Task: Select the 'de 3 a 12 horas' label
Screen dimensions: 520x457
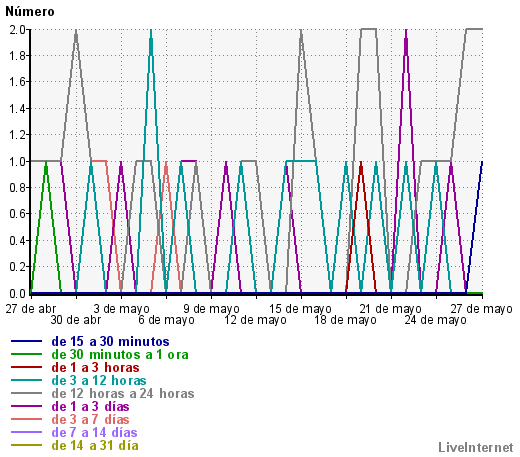Action: tap(99, 380)
